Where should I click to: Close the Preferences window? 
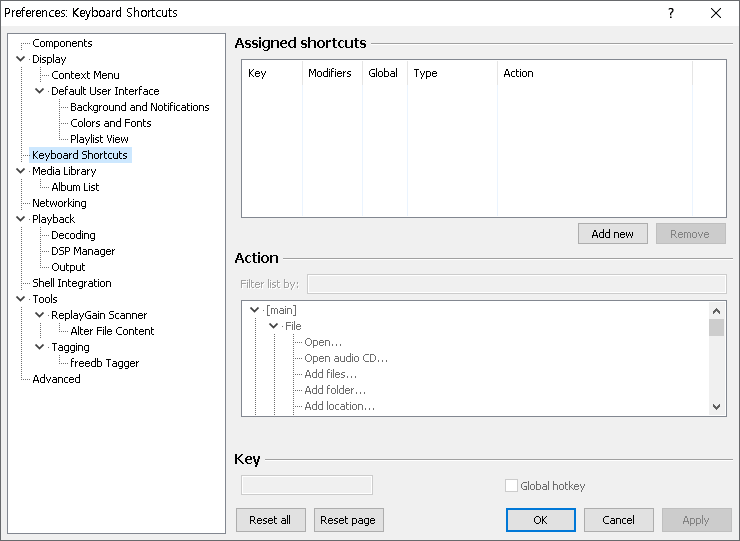pyautogui.click(x=716, y=13)
